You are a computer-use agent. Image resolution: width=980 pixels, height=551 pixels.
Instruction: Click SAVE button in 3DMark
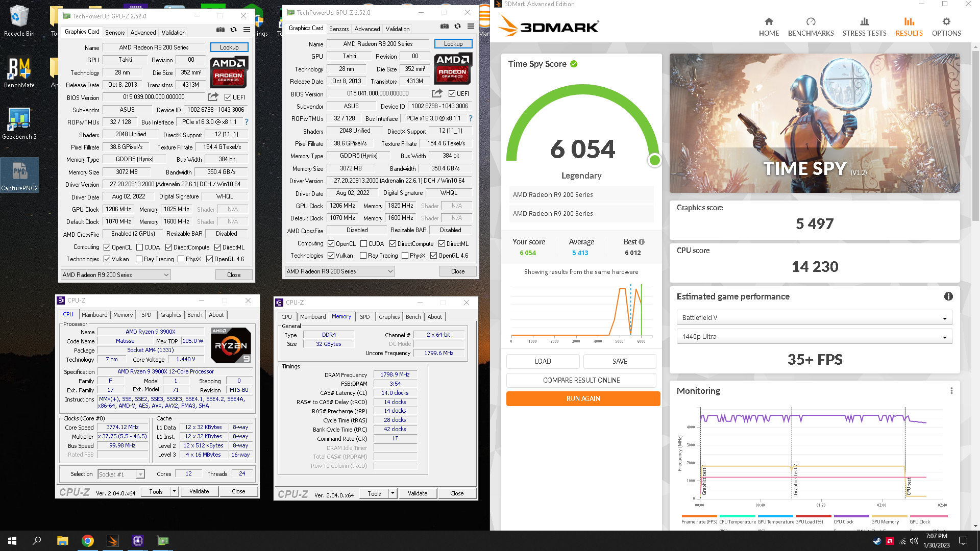tap(619, 361)
